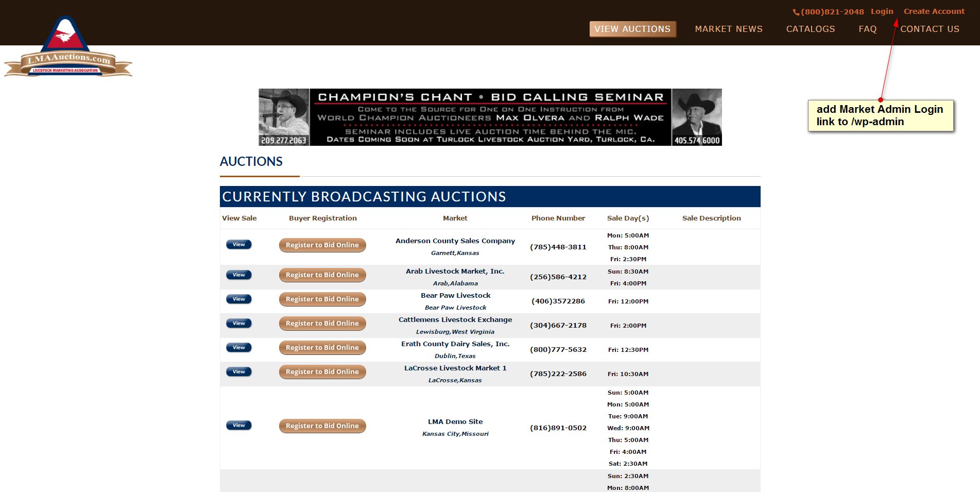Navigate to the FAQ page
The width and height of the screenshot is (980, 492).
(x=868, y=29)
